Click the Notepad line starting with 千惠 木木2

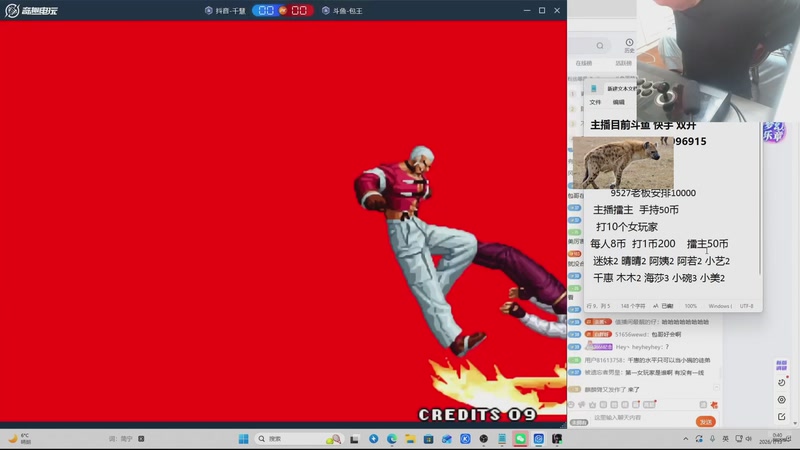click(659, 278)
